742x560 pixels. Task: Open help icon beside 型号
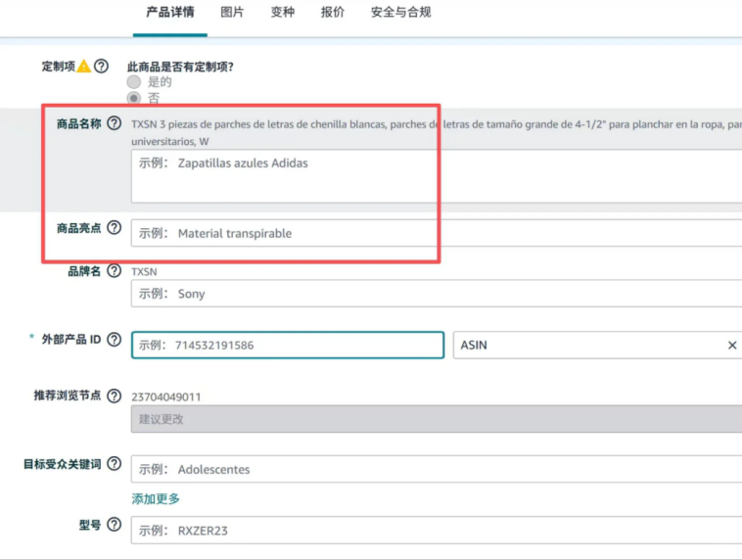click(115, 525)
